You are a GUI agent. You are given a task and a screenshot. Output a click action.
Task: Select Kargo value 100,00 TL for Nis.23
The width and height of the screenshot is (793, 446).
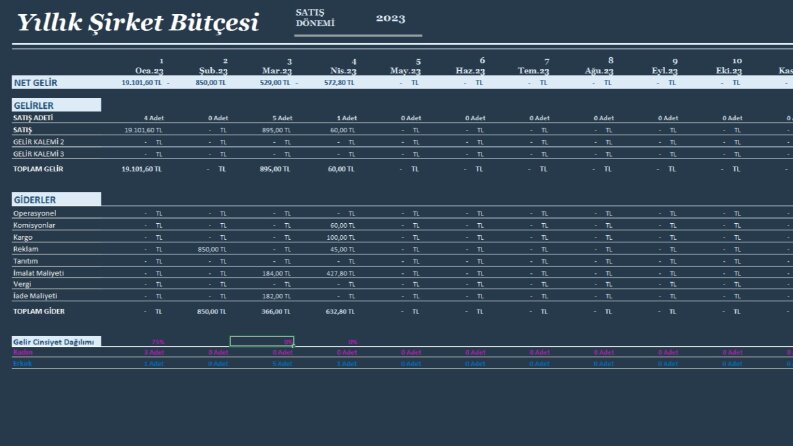[x=340, y=238]
